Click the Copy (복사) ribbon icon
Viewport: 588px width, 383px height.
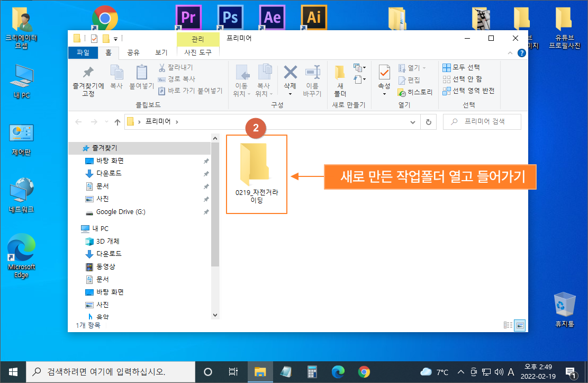116,77
